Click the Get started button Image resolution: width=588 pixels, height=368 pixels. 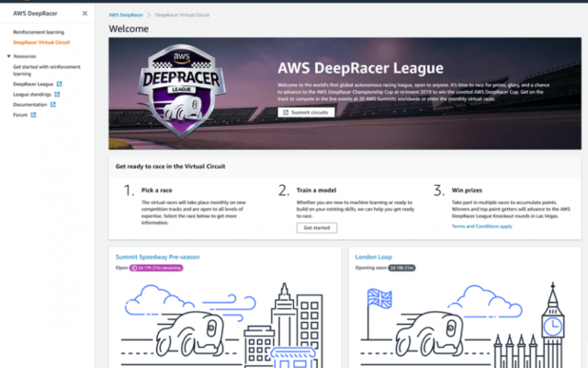pos(316,228)
